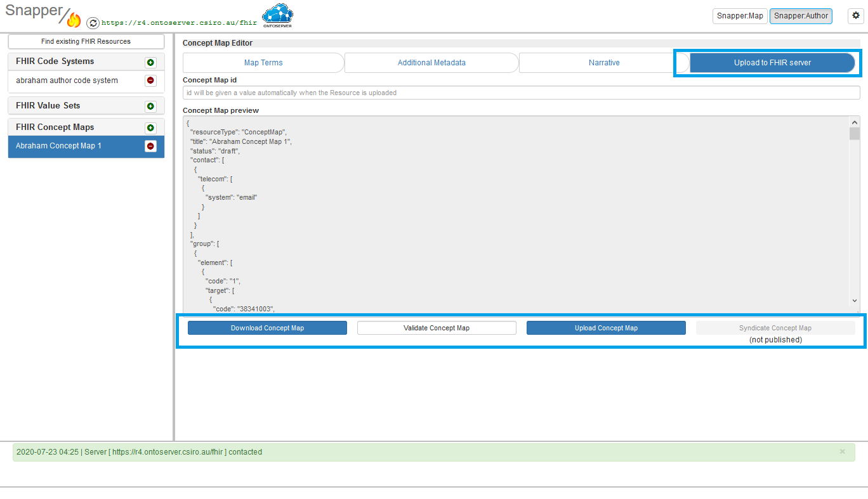Open the Additional Metadata tab
This screenshot has height=499, width=868.
tap(431, 63)
